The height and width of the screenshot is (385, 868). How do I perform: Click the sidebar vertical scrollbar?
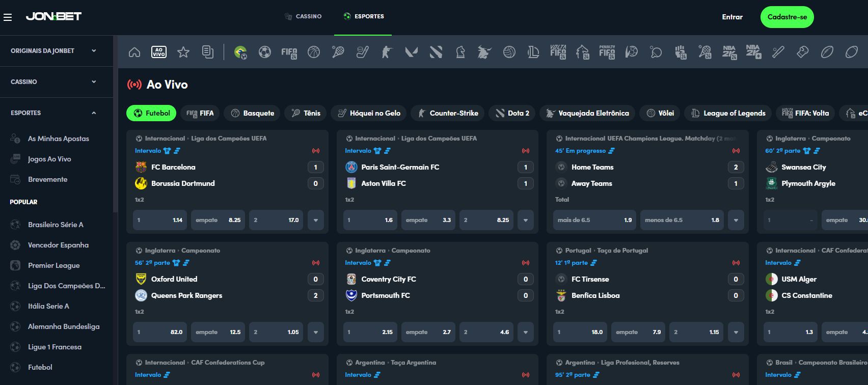pos(115,125)
